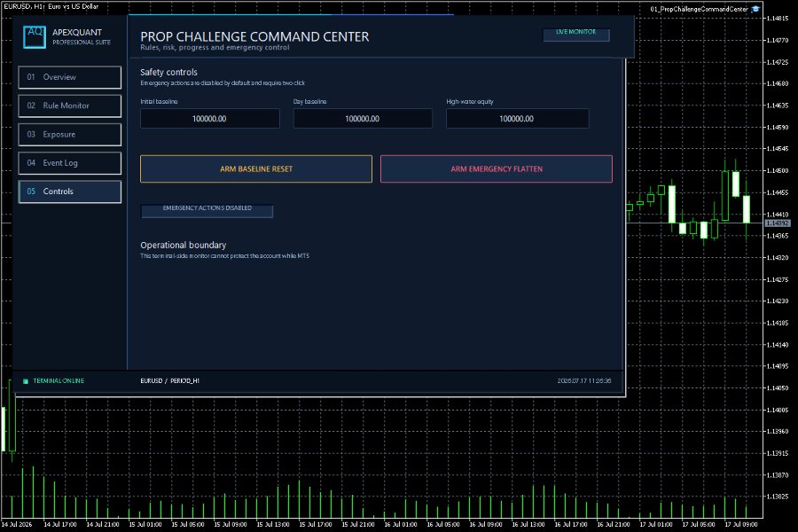
Task: Click the Initial baseline value field
Action: click(x=209, y=119)
